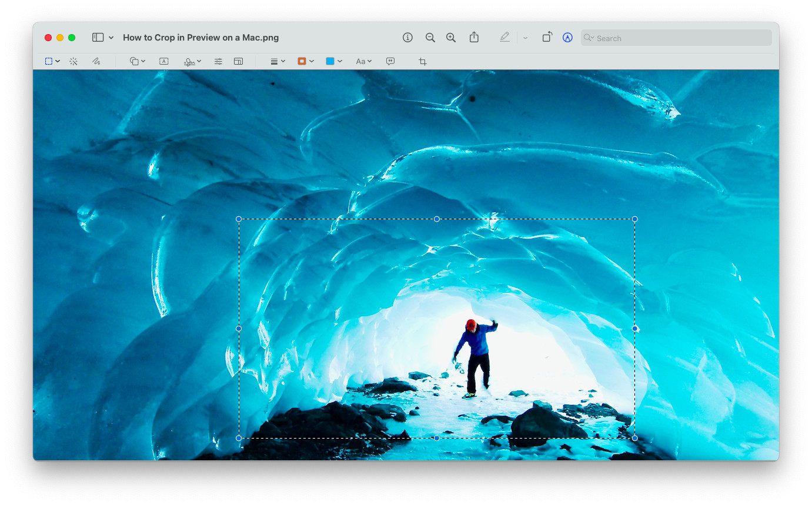Add a speech bubble note annotation
This screenshot has height=505, width=812.
(390, 61)
